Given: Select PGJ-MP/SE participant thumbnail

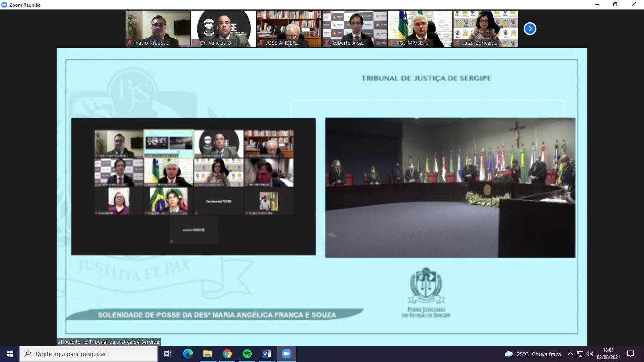Looking at the screenshot, I should click(x=420, y=29).
